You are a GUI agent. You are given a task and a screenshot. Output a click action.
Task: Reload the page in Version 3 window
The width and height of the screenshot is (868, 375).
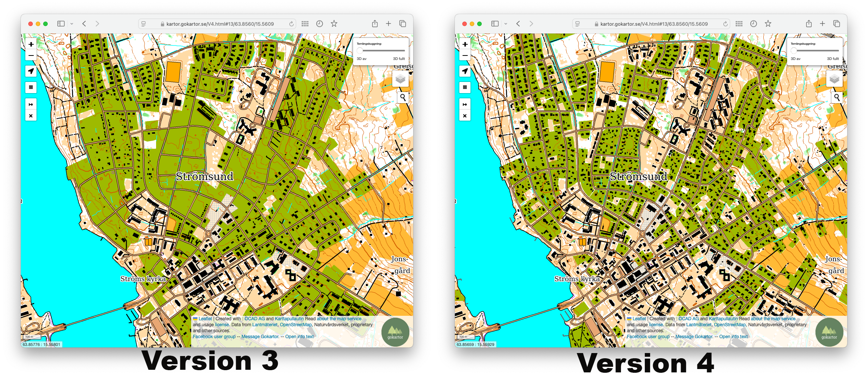coord(291,24)
